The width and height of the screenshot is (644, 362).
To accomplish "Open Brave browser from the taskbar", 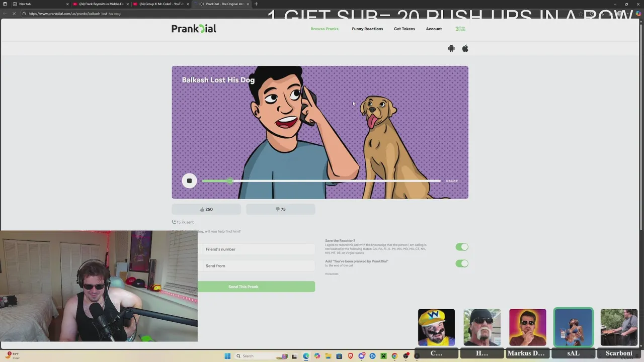I will (x=350, y=356).
